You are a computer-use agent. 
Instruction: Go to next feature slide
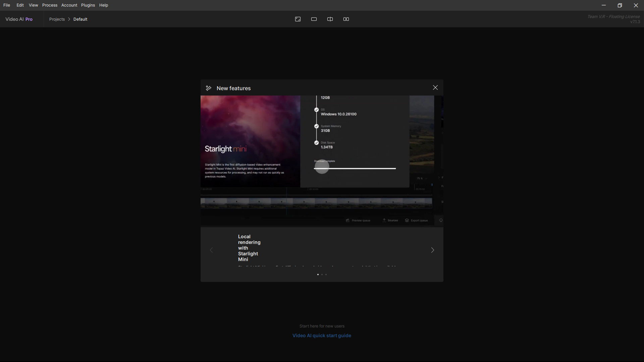coord(433,250)
